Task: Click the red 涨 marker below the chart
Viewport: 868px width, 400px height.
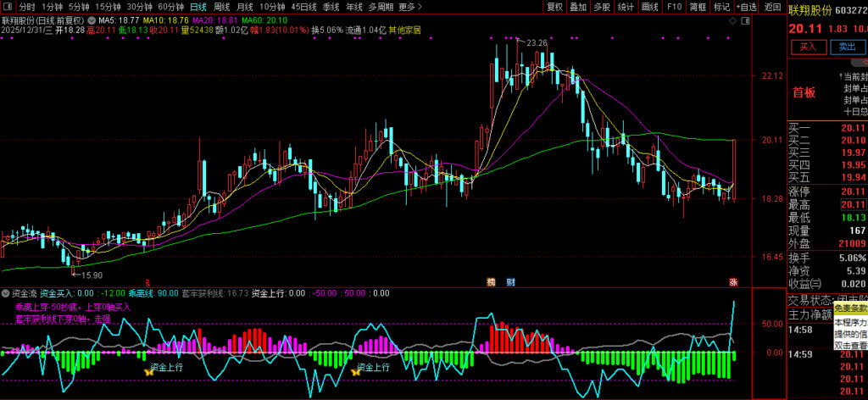Action: (x=733, y=281)
